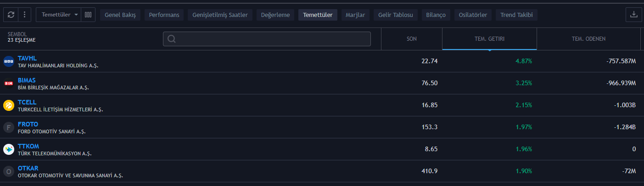Click the refresh screener icon
644x186 pixels.
point(11,15)
